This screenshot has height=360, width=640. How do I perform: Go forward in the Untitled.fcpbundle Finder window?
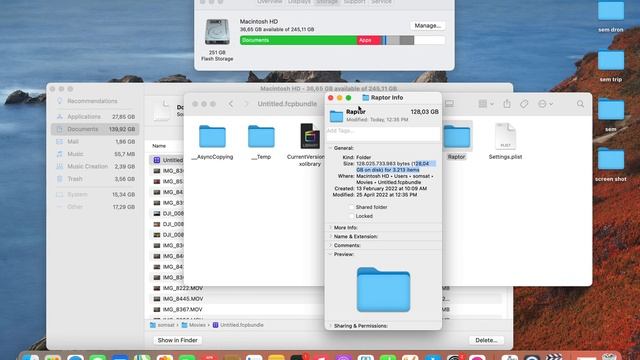(246, 104)
